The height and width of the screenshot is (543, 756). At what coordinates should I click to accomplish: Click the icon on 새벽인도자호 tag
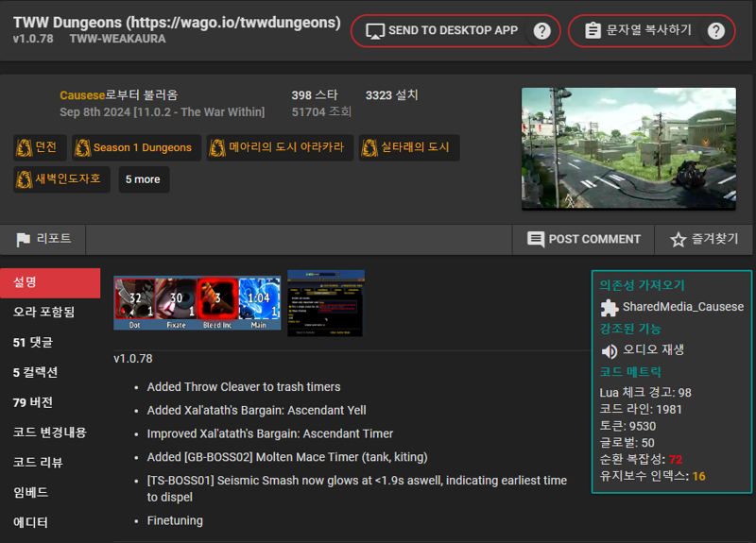pyautogui.click(x=25, y=179)
